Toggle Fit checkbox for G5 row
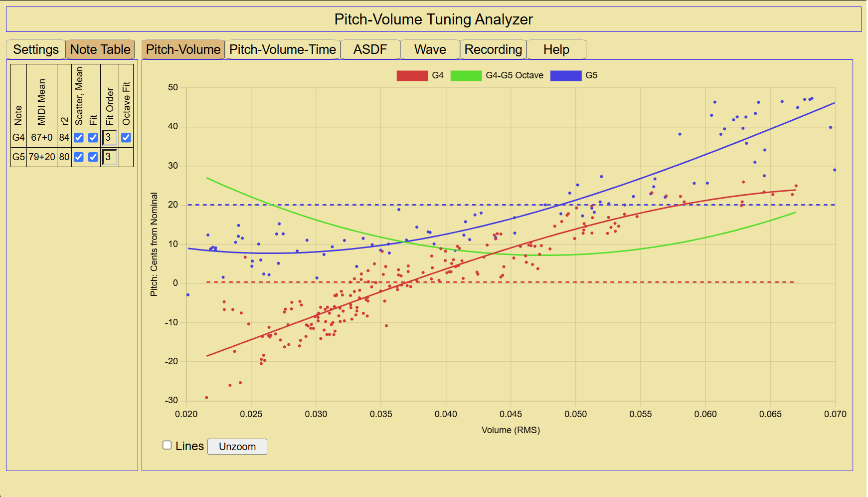The width and height of the screenshot is (868, 497). pos(93,157)
